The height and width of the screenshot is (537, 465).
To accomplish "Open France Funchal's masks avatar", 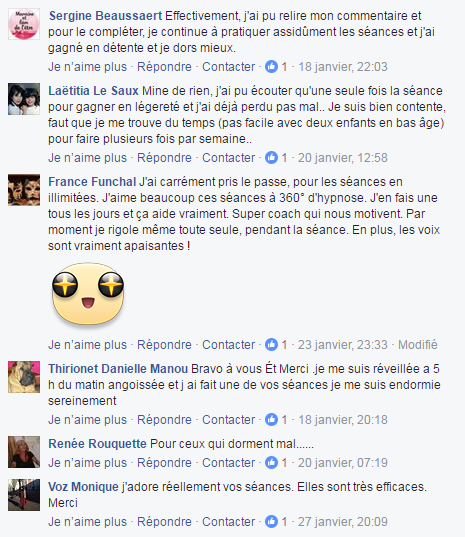I will (24, 190).
